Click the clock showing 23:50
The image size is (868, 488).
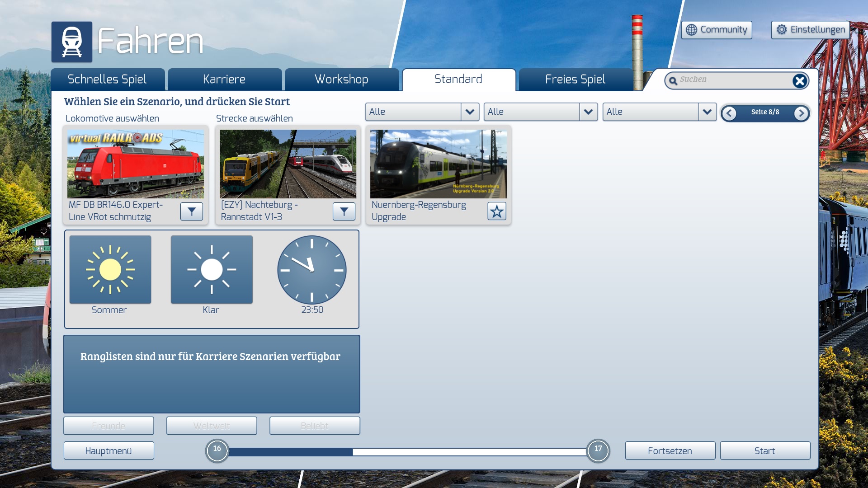tap(312, 270)
